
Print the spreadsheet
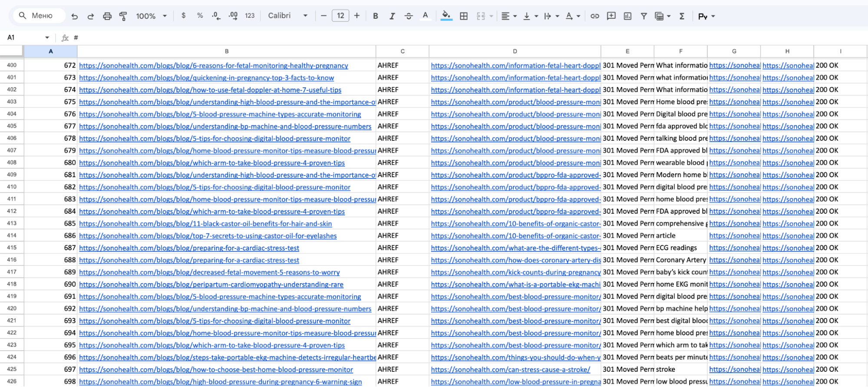pyautogui.click(x=107, y=16)
